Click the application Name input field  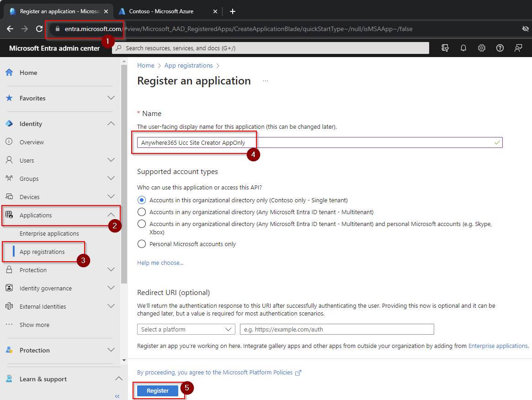(319, 142)
